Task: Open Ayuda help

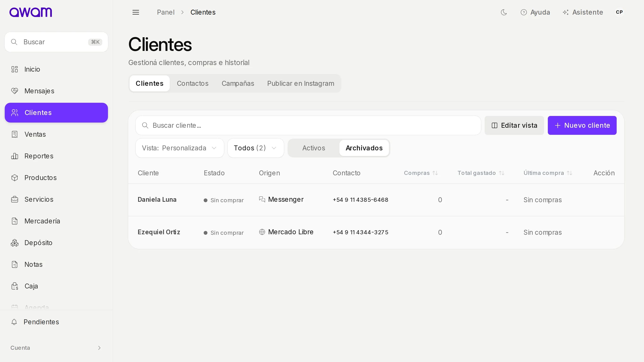Action: [x=535, y=12]
